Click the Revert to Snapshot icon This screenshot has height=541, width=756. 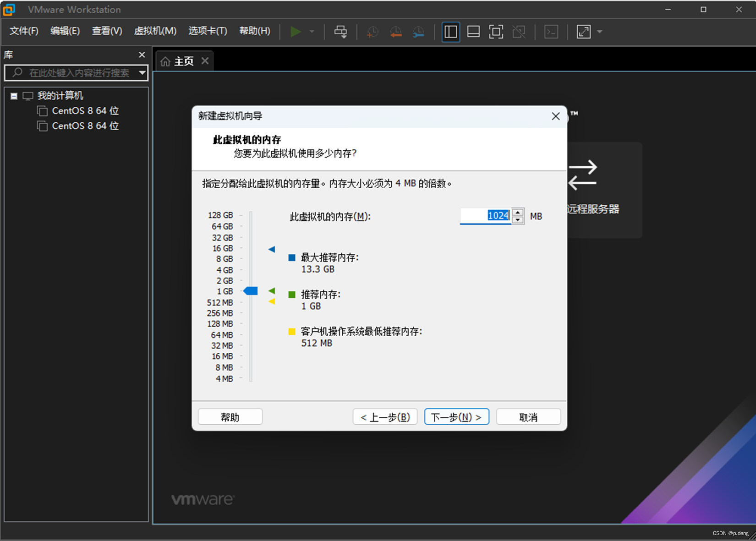point(396,32)
